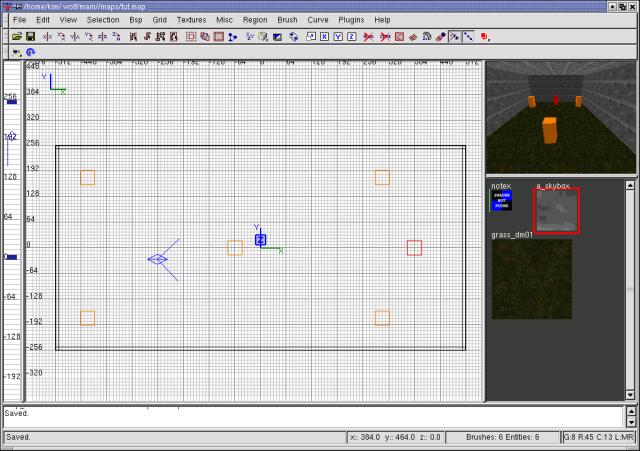
Task: Click "Brushes: 6 Entities: 6" status text
Action: point(502,437)
